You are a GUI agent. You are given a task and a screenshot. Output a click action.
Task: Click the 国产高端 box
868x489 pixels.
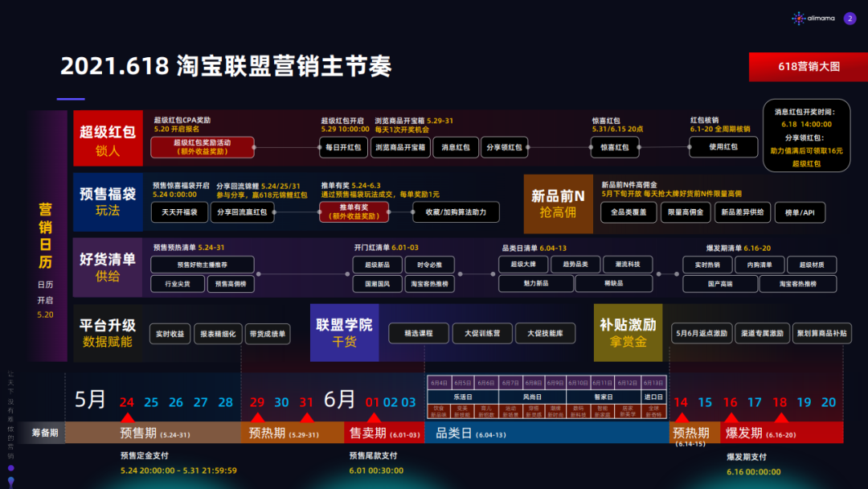tap(720, 284)
